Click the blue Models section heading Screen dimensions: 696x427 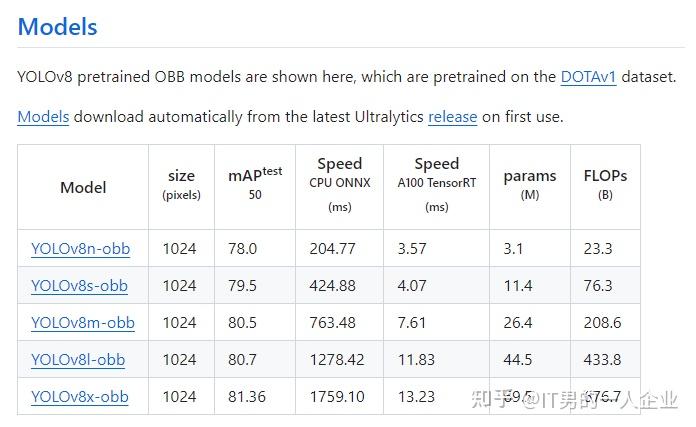[58, 26]
